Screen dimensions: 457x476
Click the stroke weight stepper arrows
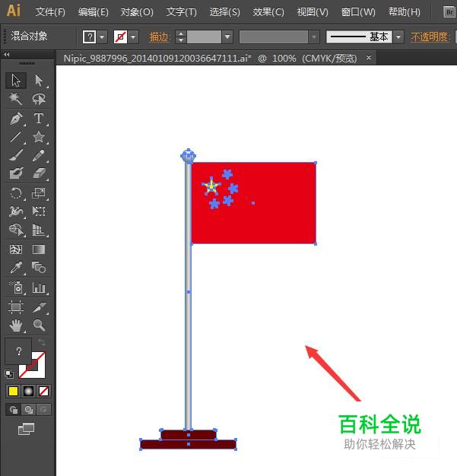[181, 37]
